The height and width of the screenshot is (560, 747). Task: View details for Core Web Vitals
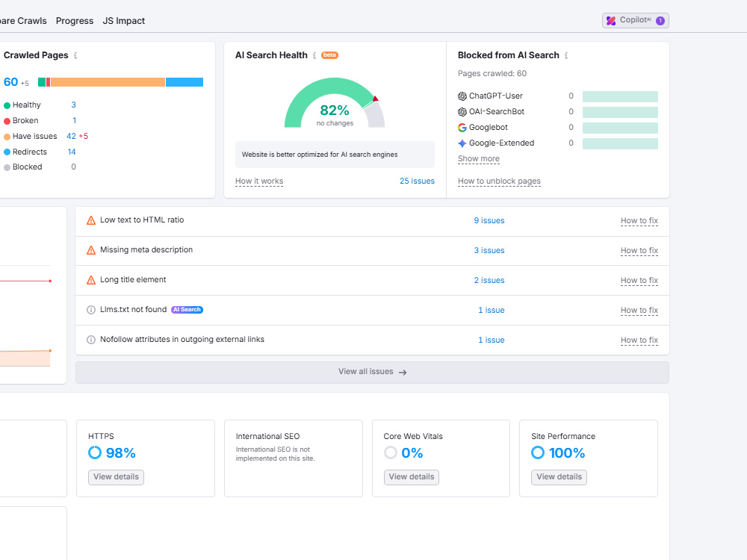click(x=412, y=477)
